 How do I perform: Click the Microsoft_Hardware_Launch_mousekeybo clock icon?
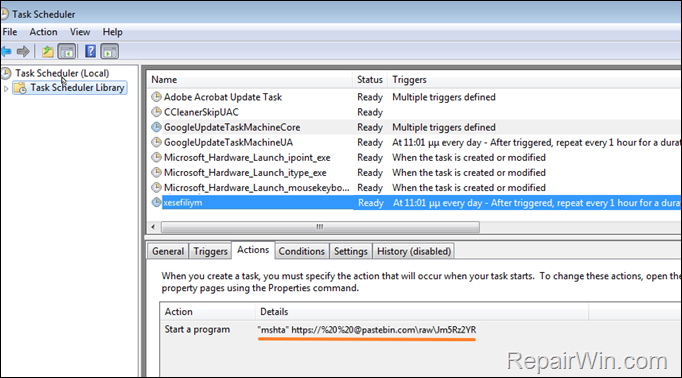tap(156, 187)
